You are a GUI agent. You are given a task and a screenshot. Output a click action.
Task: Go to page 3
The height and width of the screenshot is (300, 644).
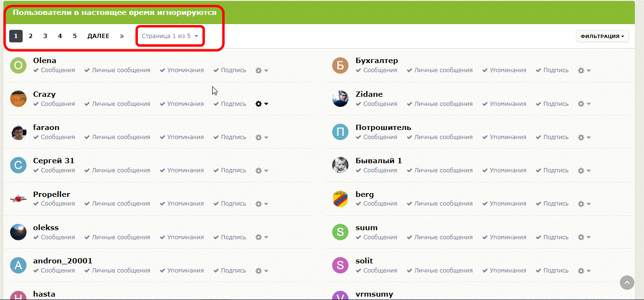coord(45,36)
